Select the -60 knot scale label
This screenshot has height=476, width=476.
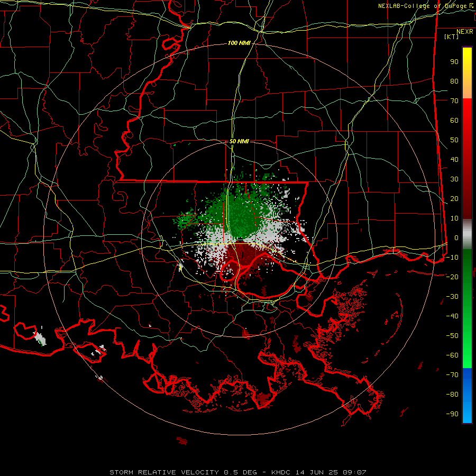452,355
